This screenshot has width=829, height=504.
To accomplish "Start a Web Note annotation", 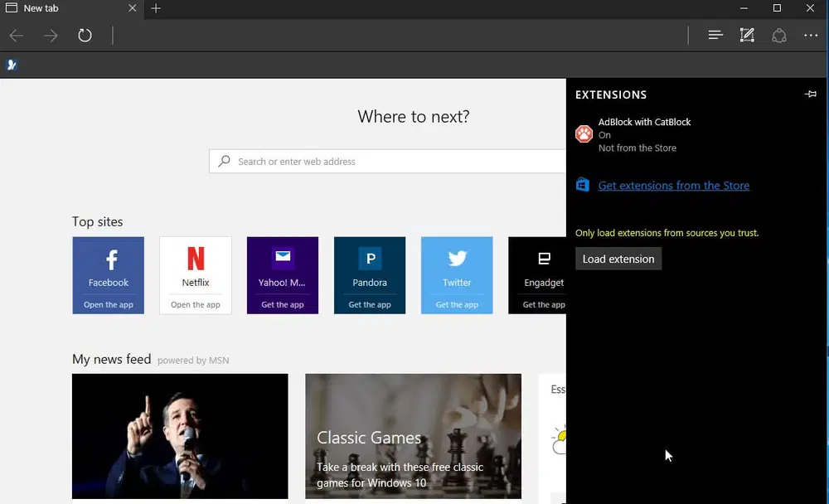I will point(747,35).
